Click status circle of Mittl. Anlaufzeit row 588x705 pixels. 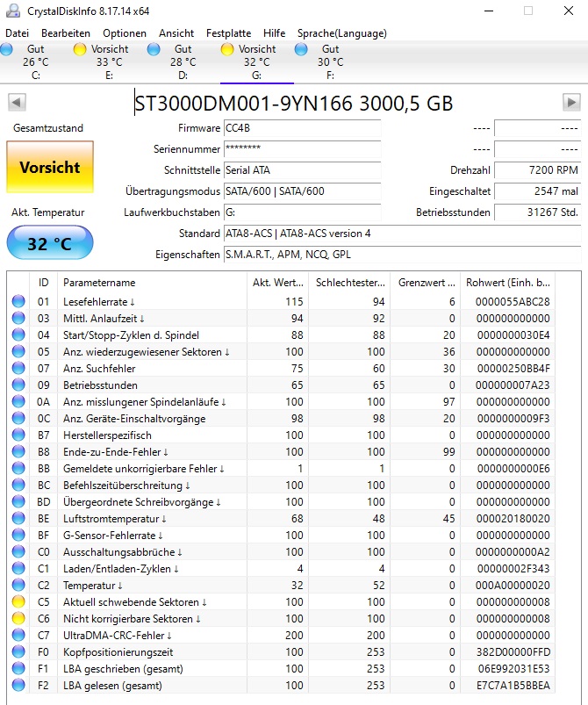(18, 318)
